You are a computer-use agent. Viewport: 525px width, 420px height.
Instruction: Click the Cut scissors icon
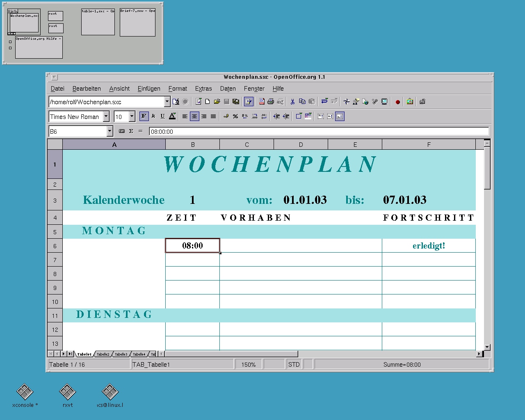292,102
